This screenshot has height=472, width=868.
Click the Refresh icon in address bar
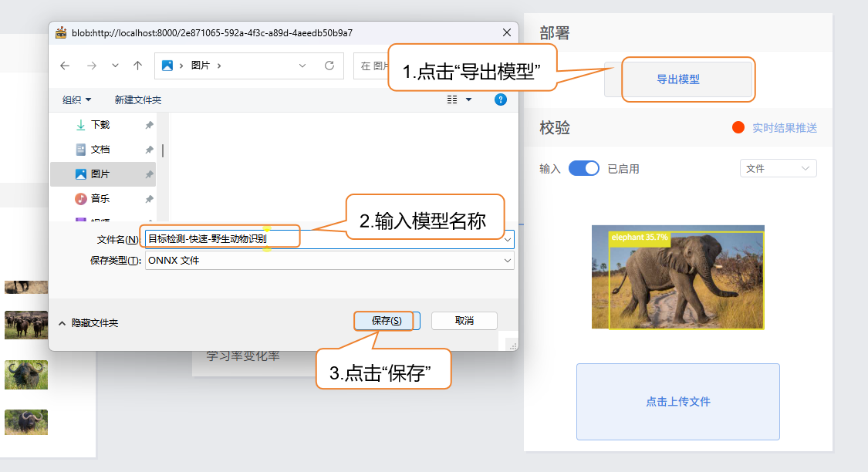coord(329,66)
